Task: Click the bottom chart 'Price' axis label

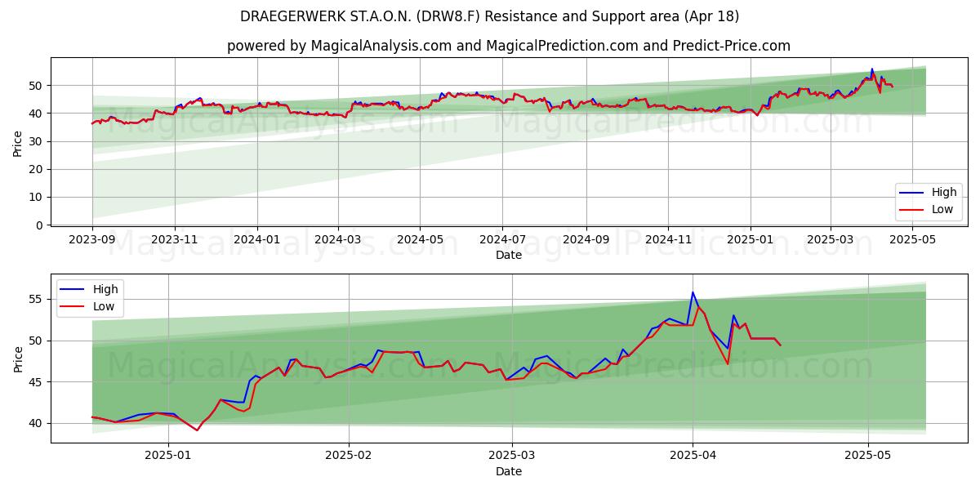Action: [x=18, y=359]
